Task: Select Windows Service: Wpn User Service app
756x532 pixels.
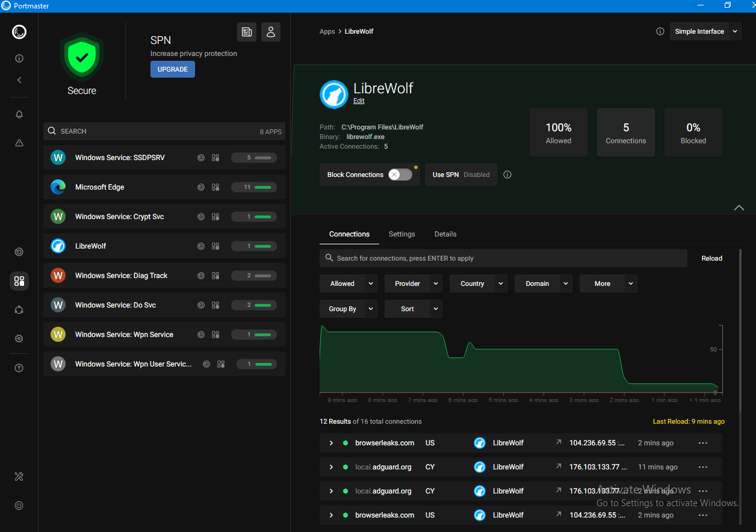Action: [x=164, y=364]
